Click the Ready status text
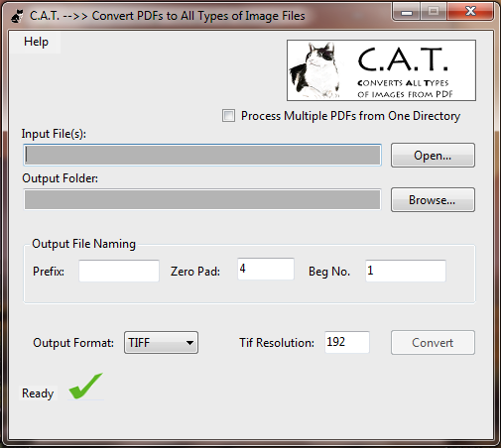Screen dimensions: 501x448 click(38, 393)
